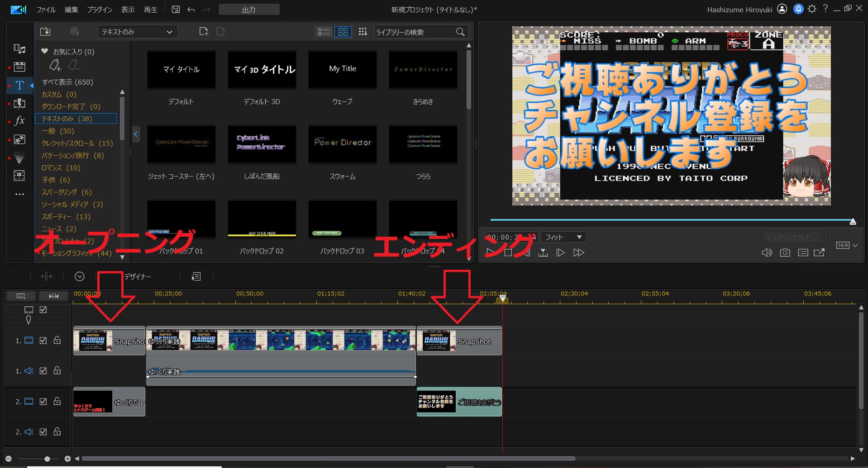Undock the preview window
The image size is (868, 468).
[819, 253]
